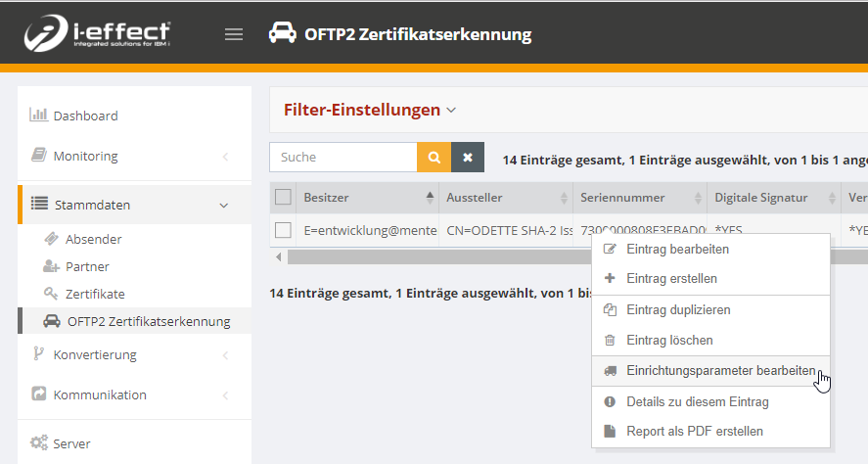Click the i-effect logo
This screenshot has width=868, height=464.
point(98,34)
